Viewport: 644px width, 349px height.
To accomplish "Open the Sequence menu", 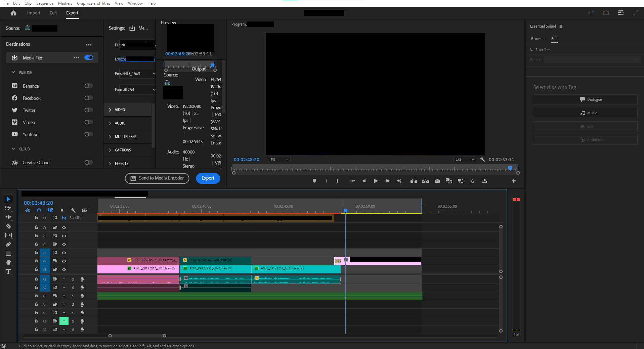I will point(45,3).
